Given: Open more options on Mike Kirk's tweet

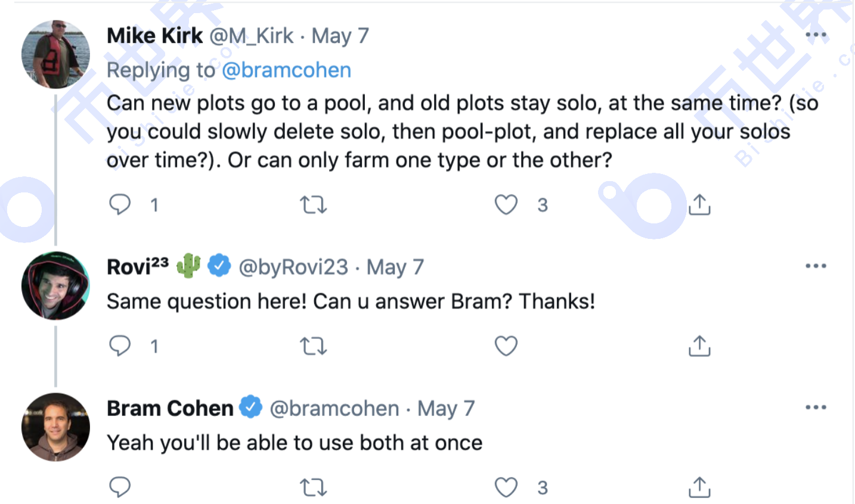Looking at the screenshot, I should pos(816,35).
